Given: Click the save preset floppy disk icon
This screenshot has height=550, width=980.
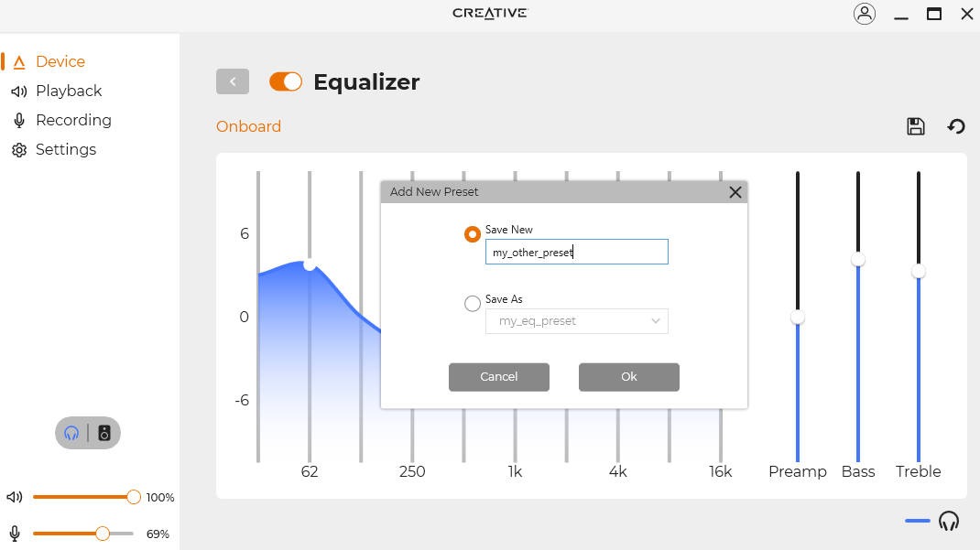Looking at the screenshot, I should [x=915, y=126].
